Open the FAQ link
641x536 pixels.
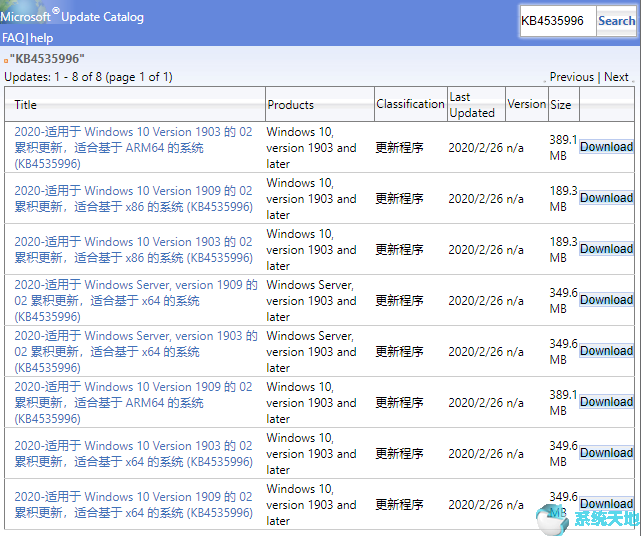click(x=13, y=38)
